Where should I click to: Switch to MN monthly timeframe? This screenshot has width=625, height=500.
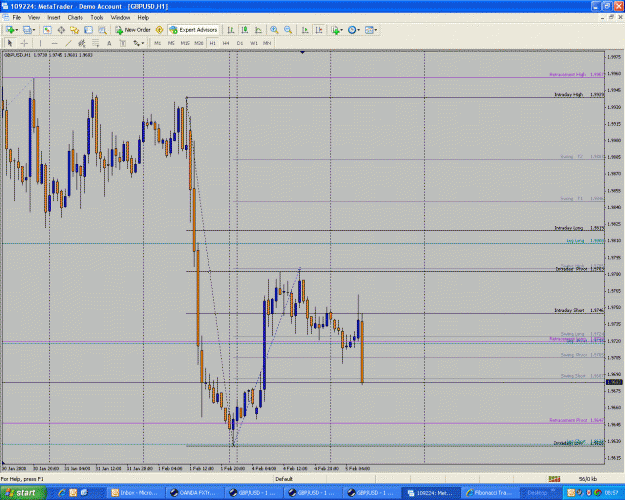pyautogui.click(x=267, y=43)
